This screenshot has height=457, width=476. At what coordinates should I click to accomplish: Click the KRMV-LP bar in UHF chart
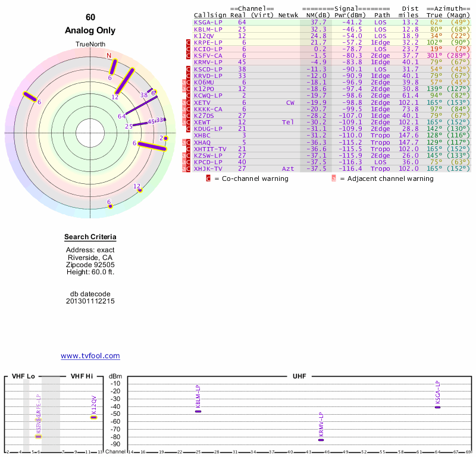pyautogui.click(x=321, y=440)
